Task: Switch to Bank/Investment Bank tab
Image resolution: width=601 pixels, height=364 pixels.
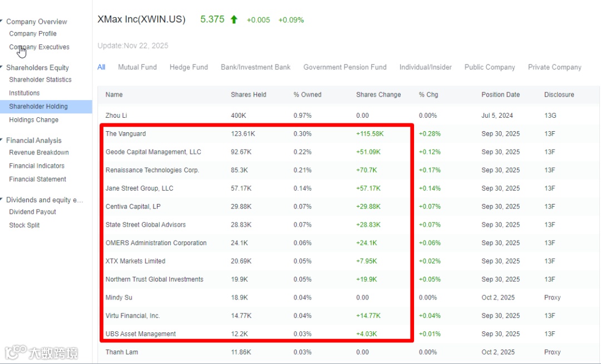Action: [255, 67]
